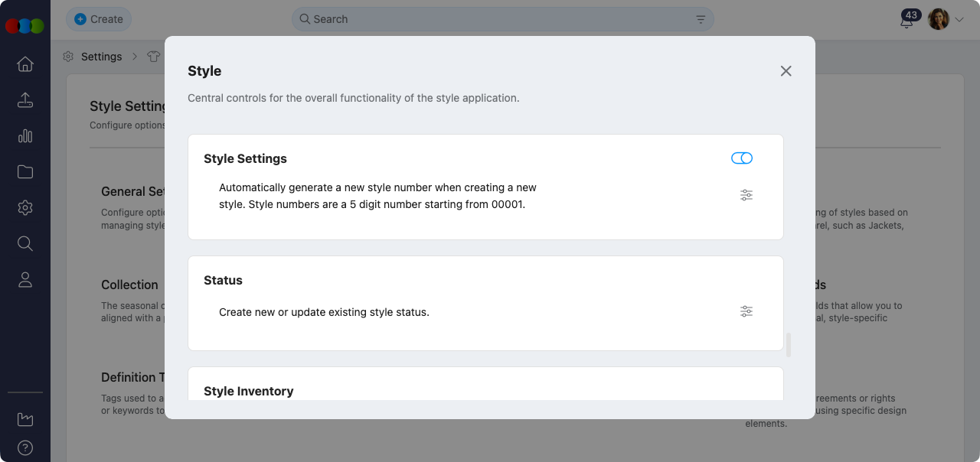Click the dialog's vertical scrollbar thumb
This screenshot has height=462, width=980.
789,345
